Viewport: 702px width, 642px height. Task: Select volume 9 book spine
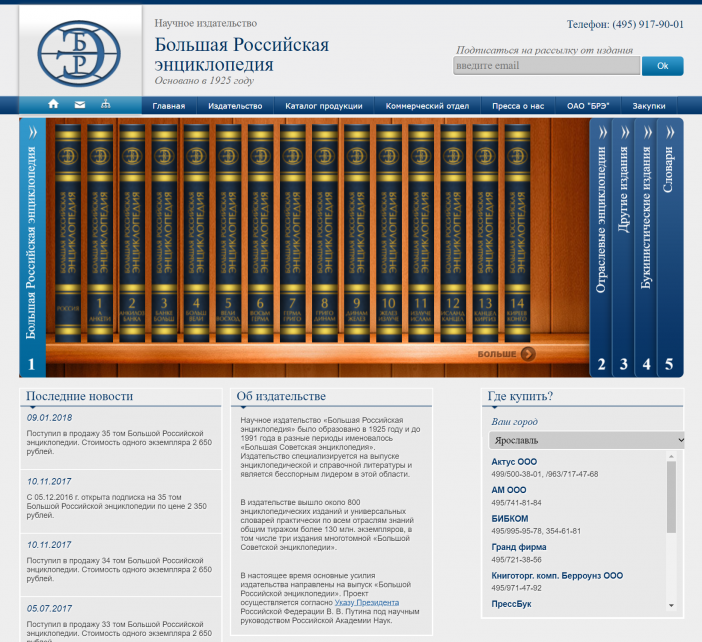click(357, 233)
